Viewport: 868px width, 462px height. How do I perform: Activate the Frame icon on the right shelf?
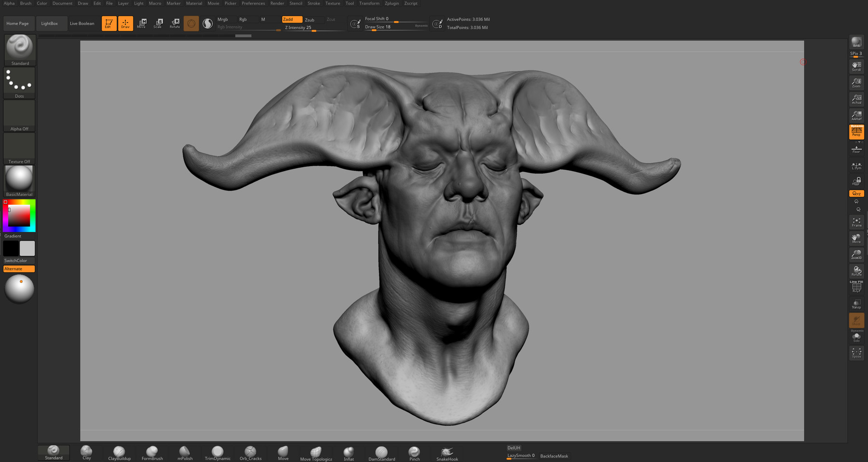(x=856, y=222)
